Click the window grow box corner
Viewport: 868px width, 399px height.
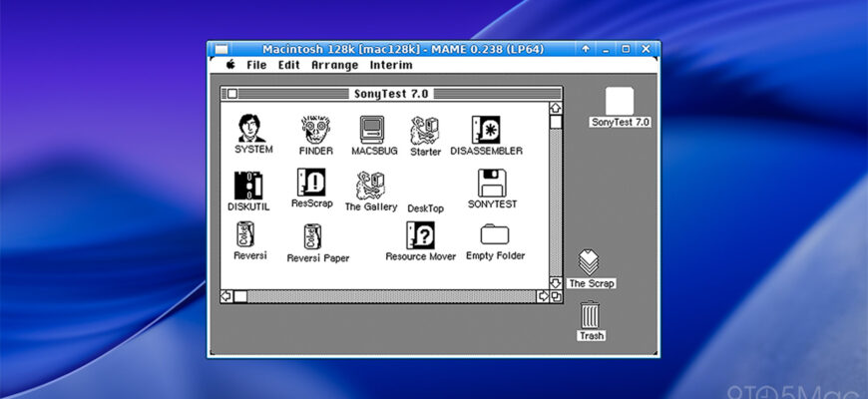click(556, 296)
